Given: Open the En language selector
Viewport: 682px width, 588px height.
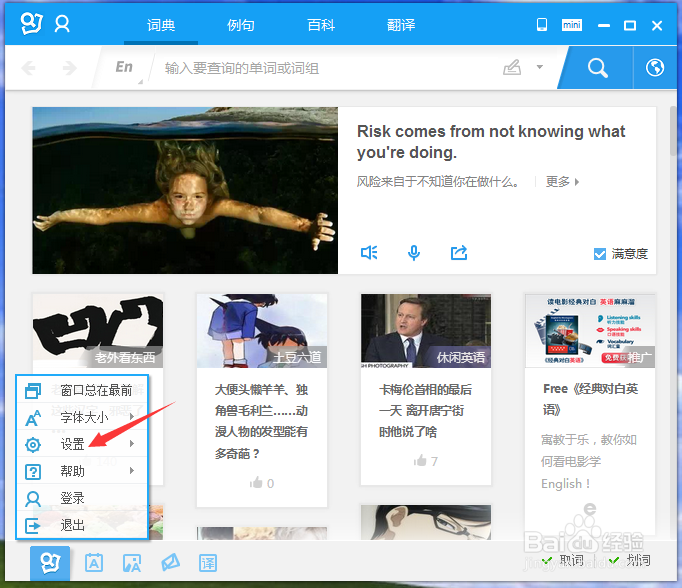Looking at the screenshot, I should (x=124, y=67).
